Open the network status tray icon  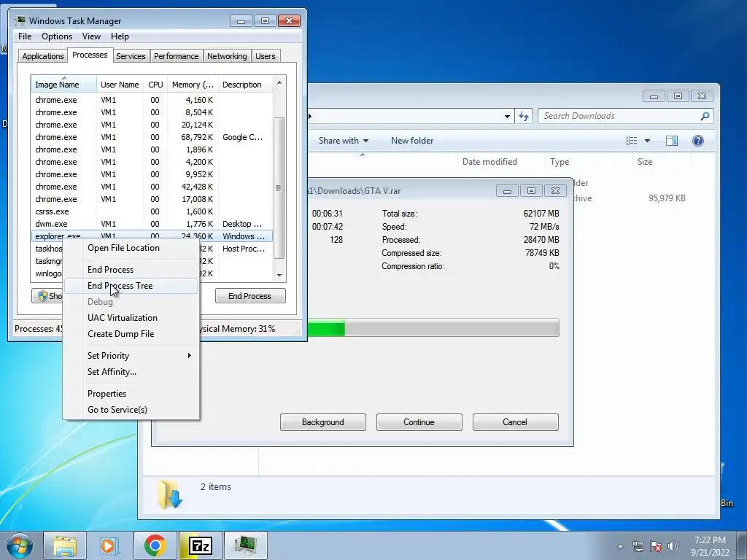pyautogui.click(x=638, y=546)
